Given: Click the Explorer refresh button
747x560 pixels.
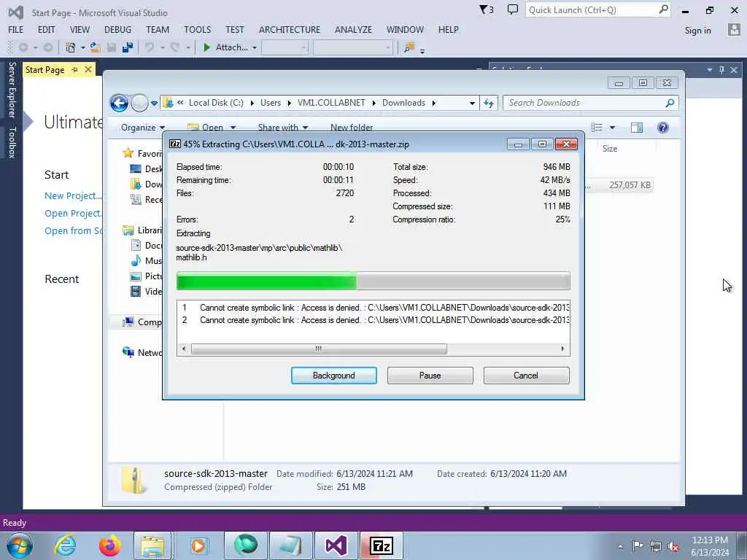Looking at the screenshot, I should (x=489, y=103).
